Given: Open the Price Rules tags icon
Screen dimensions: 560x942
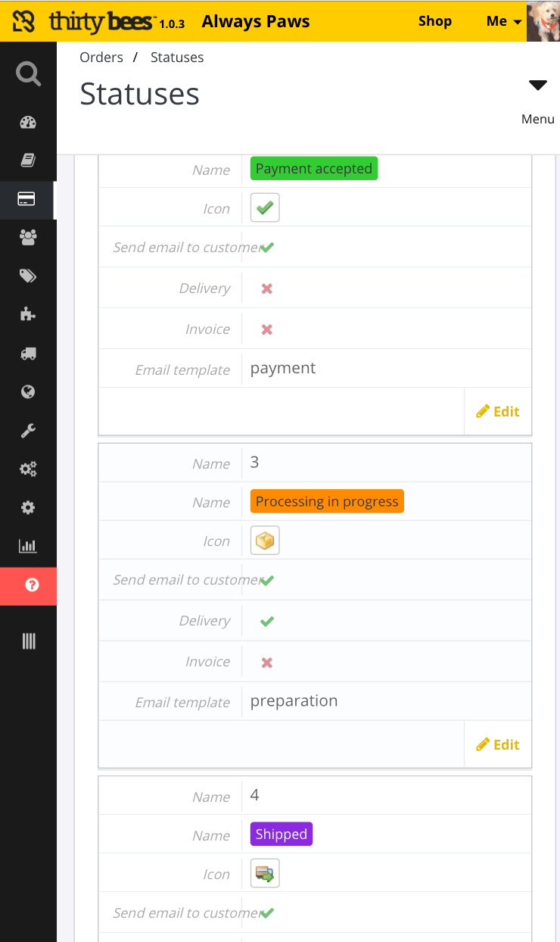Looking at the screenshot, I should (28, 276).
